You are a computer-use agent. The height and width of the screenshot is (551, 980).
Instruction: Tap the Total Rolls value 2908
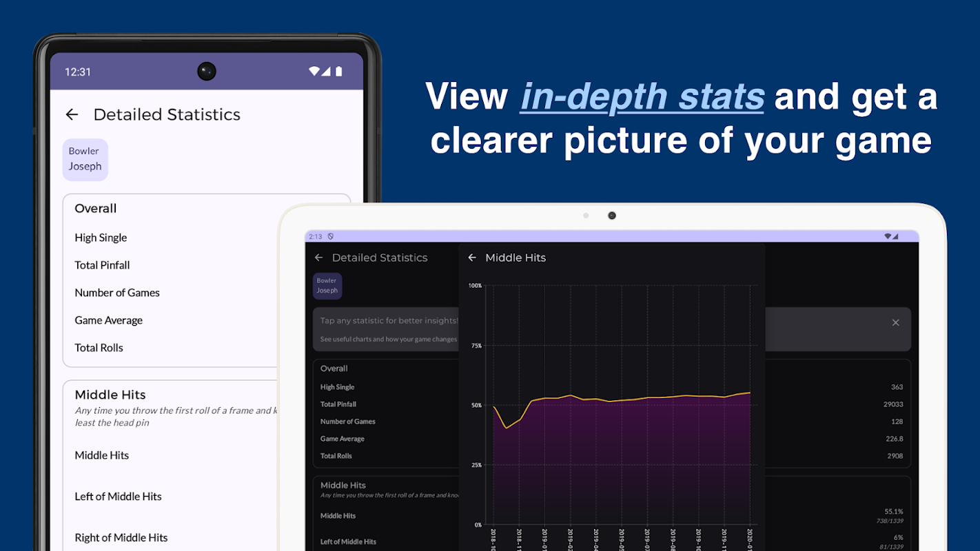[x=895, y=456]
